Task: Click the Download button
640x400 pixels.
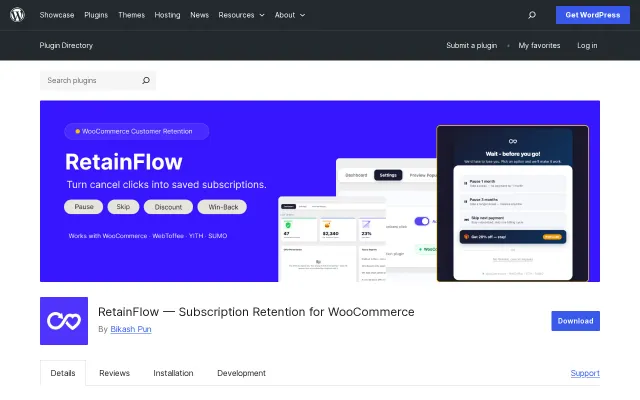Action: click(576, 321)
